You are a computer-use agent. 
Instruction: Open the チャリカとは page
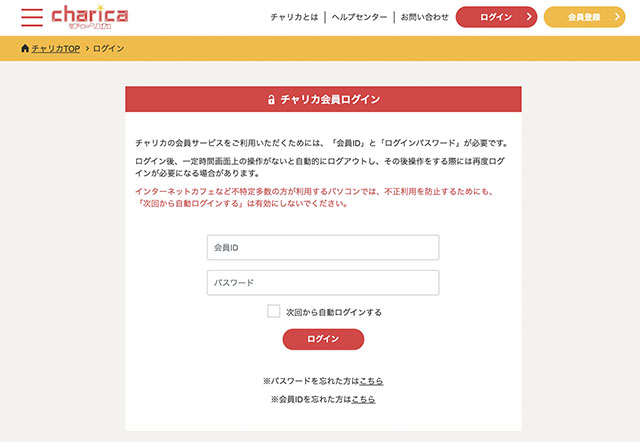pos(294,17)
